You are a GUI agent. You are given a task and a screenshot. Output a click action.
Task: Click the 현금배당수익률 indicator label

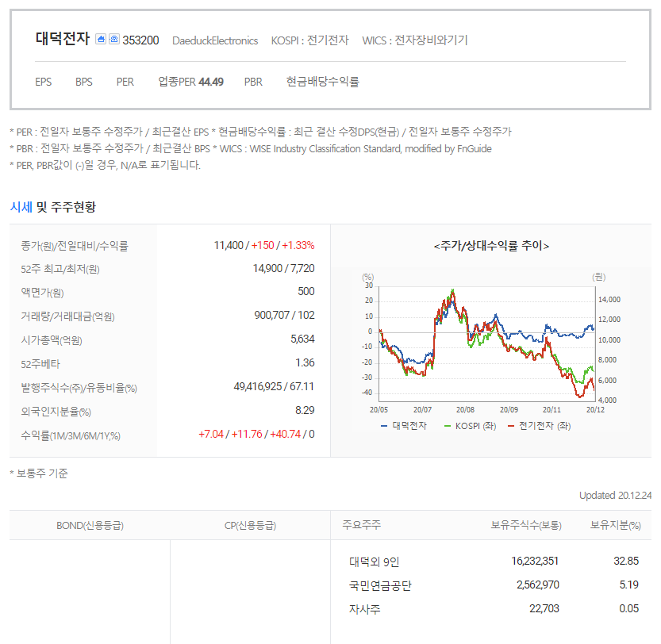pos(322,82)
